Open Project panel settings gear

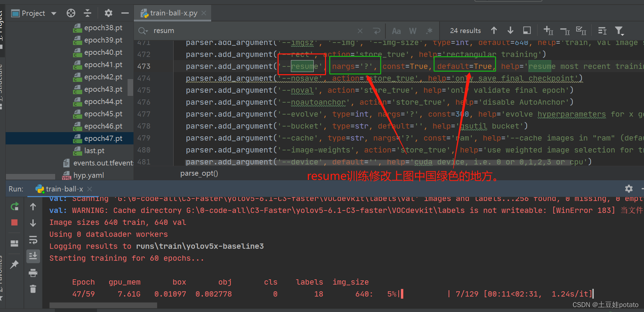pos(109,13)
